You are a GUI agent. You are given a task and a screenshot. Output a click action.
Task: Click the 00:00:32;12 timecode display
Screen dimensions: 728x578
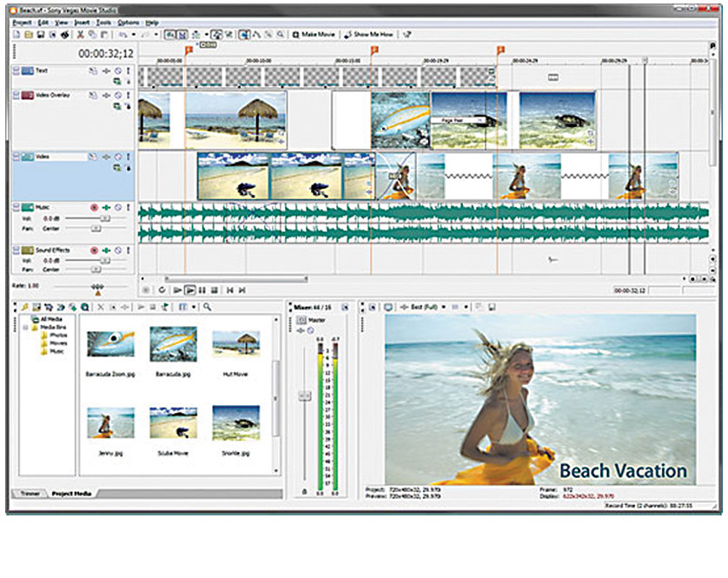coord(106,54)
